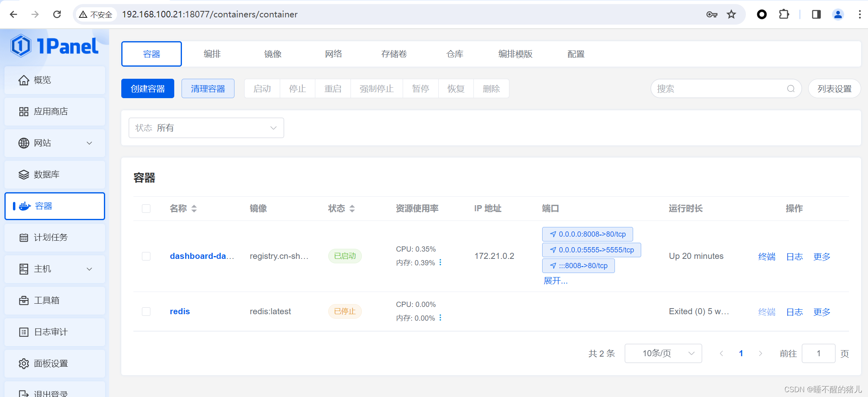Expand Website (网站) sidebar submenu
This screenshot has height=397, width=868.
pyautogui.click(x=55, y=143)
